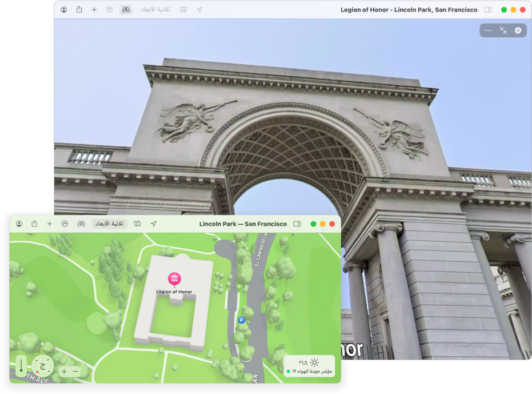The image size is (532, 394).
Task: Toggle the 3D button in Lincoln Park window
Action: 110,224
